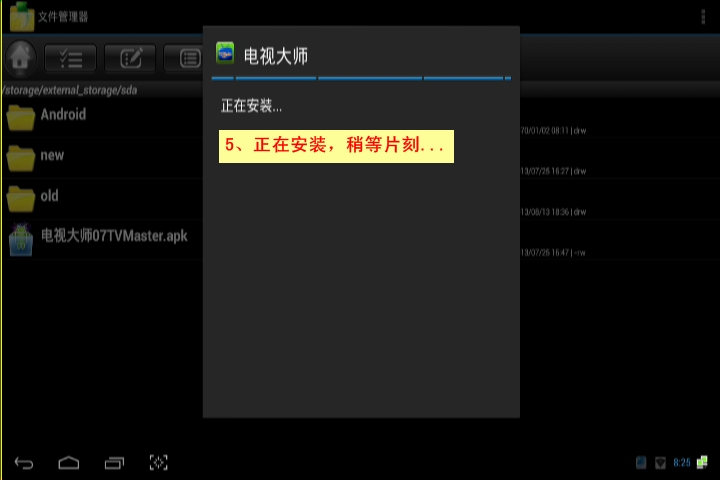
Task: Select the folder named new
Action: (x=52, y=155)
